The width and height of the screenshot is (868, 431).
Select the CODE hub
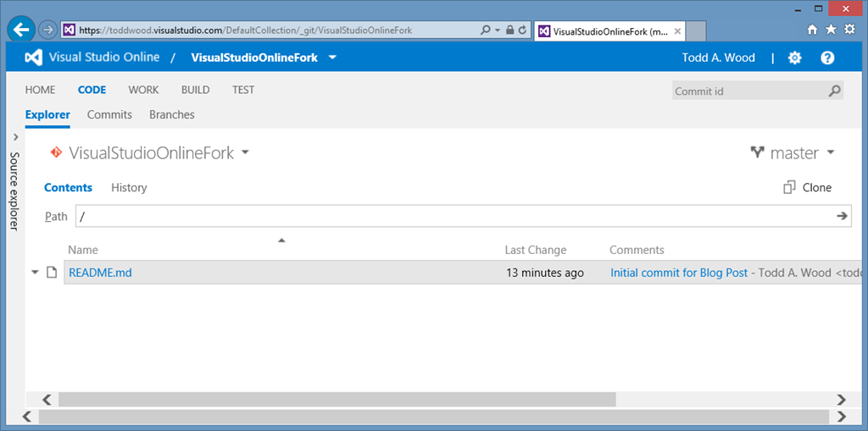92,90
